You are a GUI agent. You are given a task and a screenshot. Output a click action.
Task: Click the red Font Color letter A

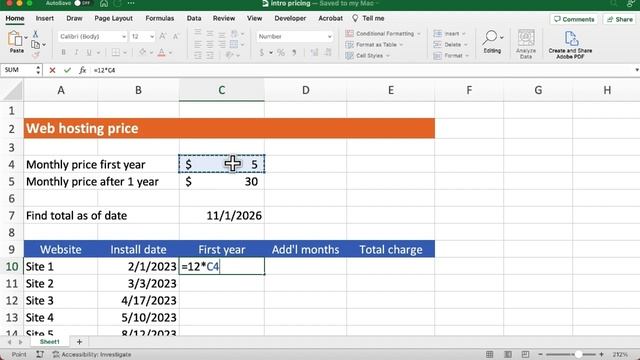click(x=162, y=52)
